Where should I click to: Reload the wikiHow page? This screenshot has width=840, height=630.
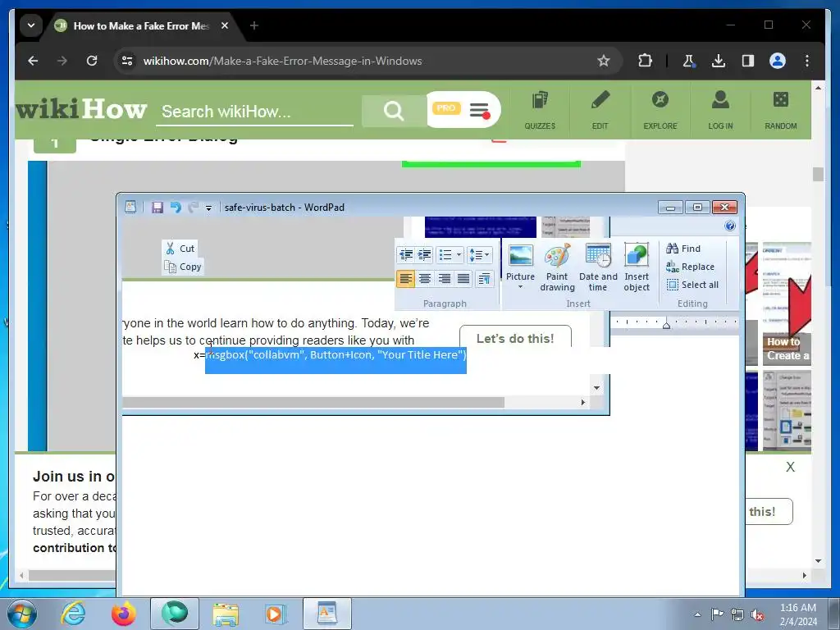coord(92,61)
